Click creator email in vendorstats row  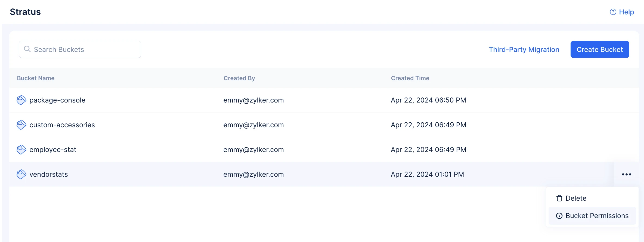tap(253, 174)
